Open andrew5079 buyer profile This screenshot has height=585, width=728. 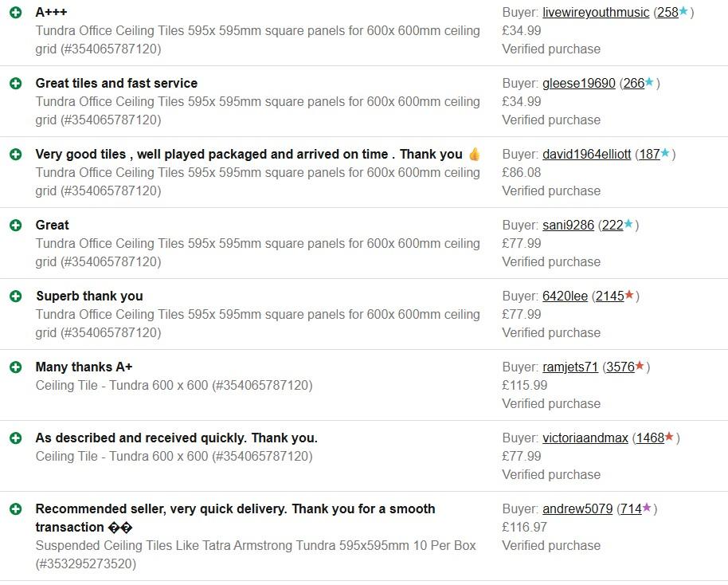tap(577, 509)
